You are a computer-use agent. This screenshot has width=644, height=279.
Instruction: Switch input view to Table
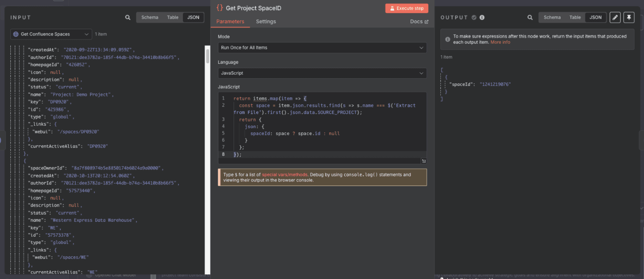172,17
